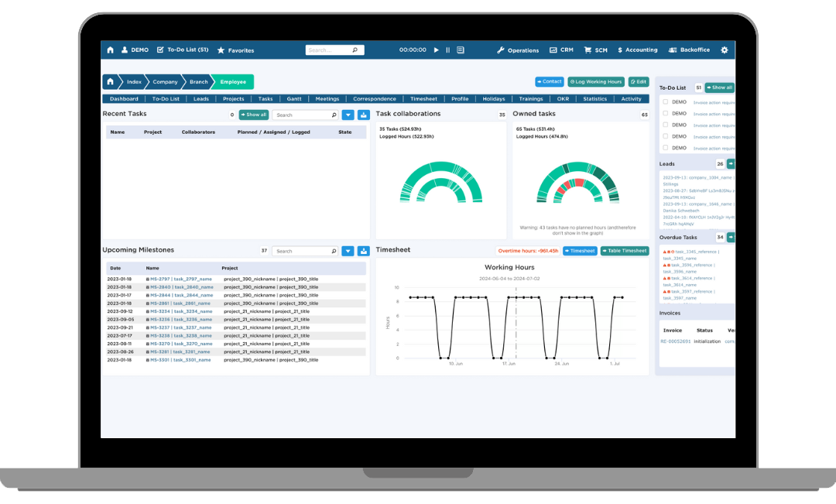Open the Operations wrench menu
This screenshot has height=504, width=836.
517,50
